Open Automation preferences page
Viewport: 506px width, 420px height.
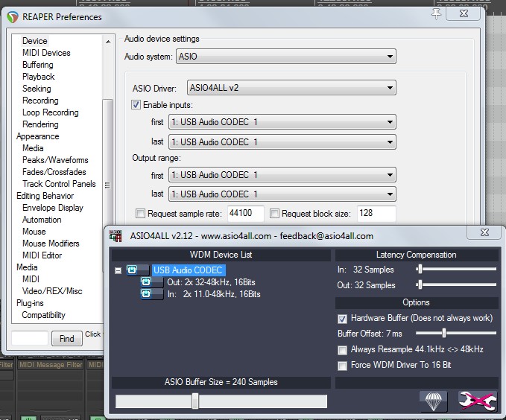click(x=42, y=220)
